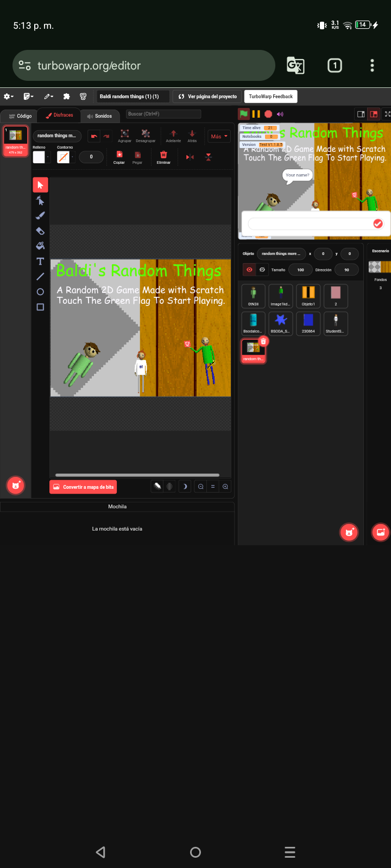
Task: Select the Objeto1 sprite thumbnail
Action: point(308,296)
